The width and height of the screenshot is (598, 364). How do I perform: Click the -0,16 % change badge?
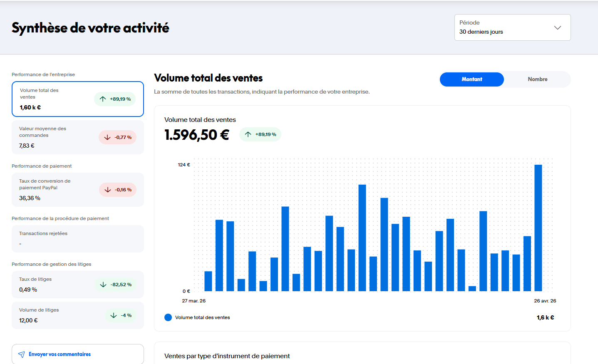coord(118,190)
